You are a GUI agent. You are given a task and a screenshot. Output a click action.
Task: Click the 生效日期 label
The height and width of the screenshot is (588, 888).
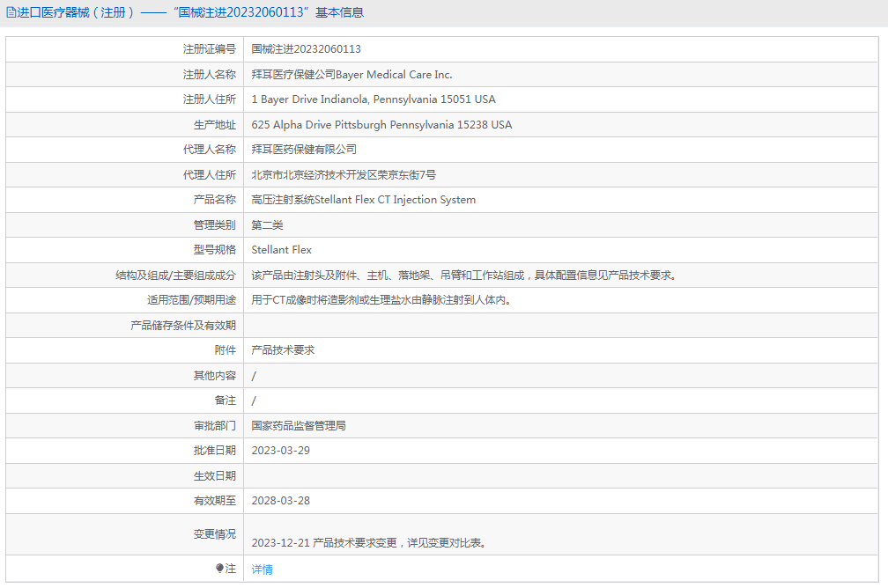pos(215,476)
